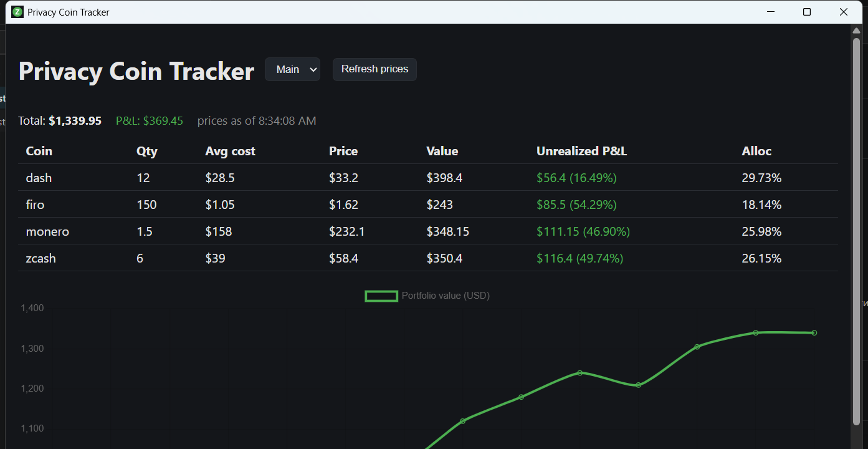The image size is (868, 449).
Task: Click monero value $348.15
Action: click(447, 231)
